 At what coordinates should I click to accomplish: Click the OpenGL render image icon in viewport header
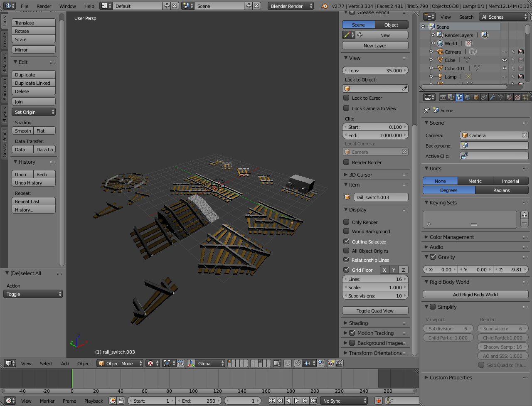(x=331, y=363)
